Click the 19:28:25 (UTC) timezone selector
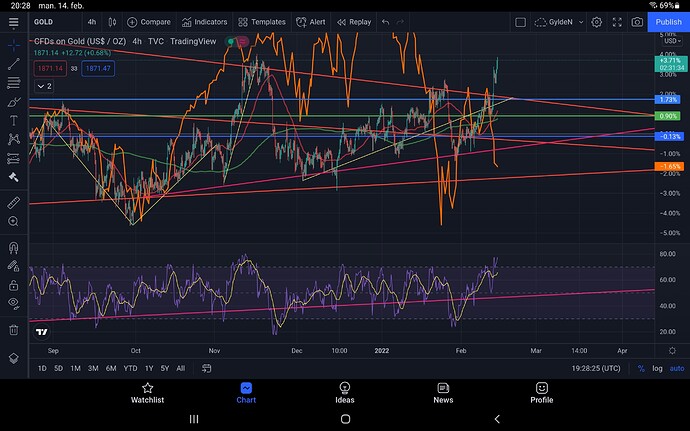Screen dimensions: 690x431 pyautogui.click(x=596, y=368)
